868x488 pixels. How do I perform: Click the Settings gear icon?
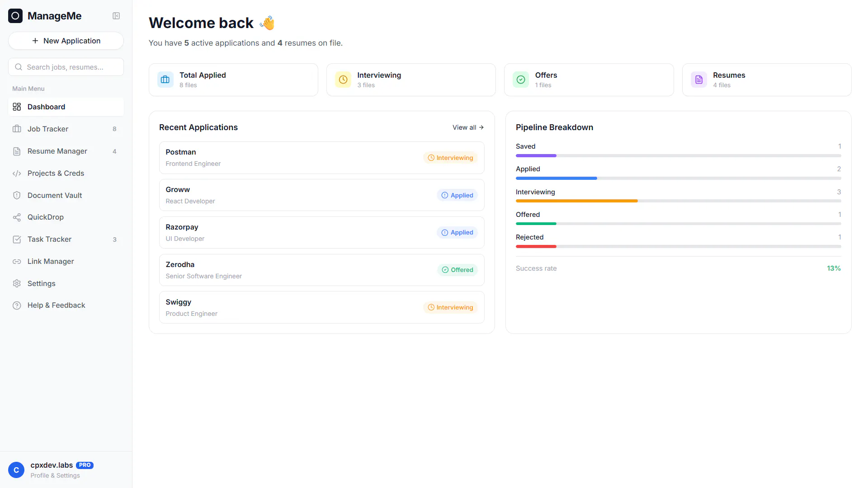17,283
